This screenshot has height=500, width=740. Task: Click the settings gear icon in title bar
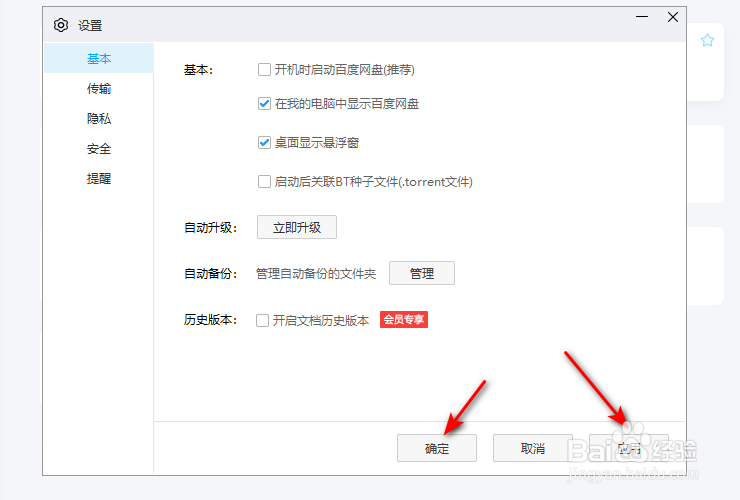coord(61,25)
